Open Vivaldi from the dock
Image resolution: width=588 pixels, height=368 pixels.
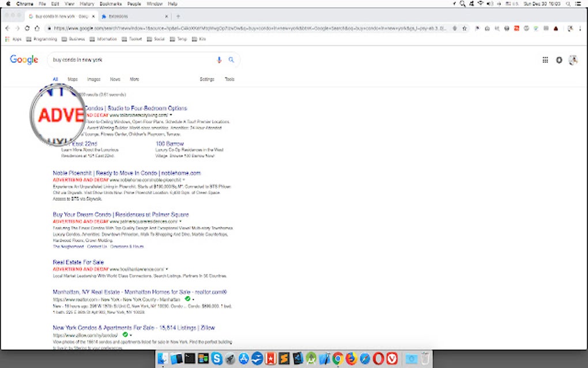[392, 359]
